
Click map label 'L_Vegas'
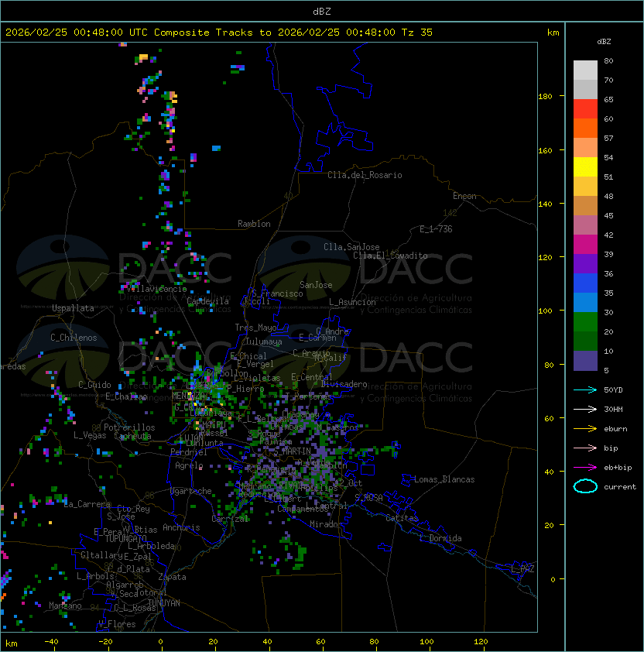coord(90,435)
